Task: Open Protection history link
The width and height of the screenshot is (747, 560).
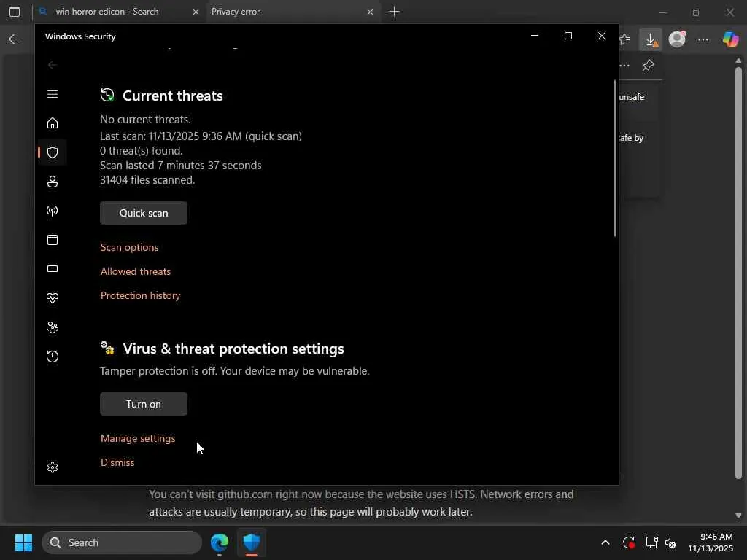Action: click(141, 296)
